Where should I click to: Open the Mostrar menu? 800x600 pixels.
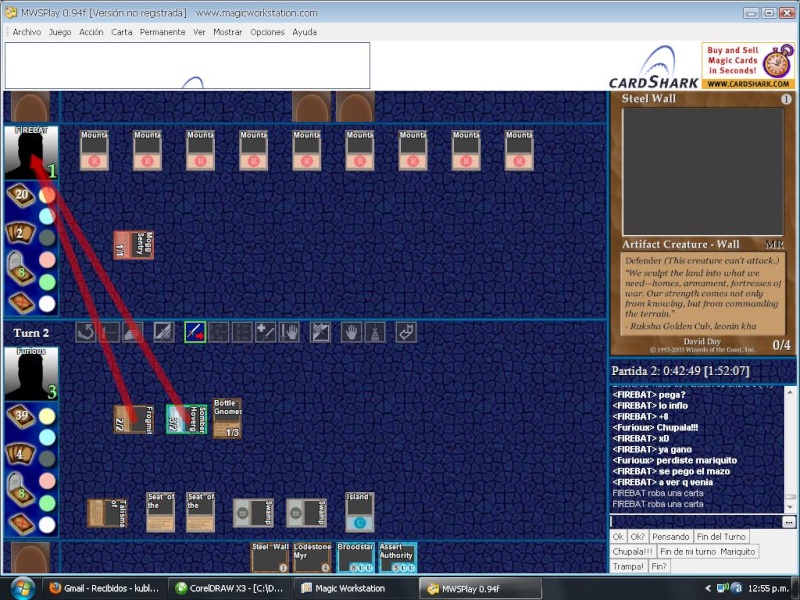click(228, 32)
